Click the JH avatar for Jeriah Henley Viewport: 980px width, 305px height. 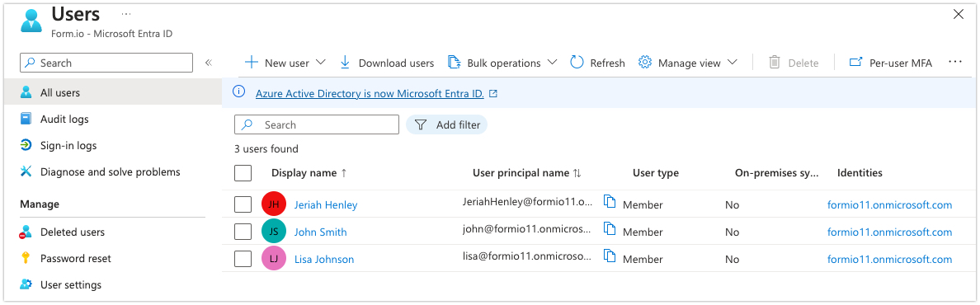(274, 204)
